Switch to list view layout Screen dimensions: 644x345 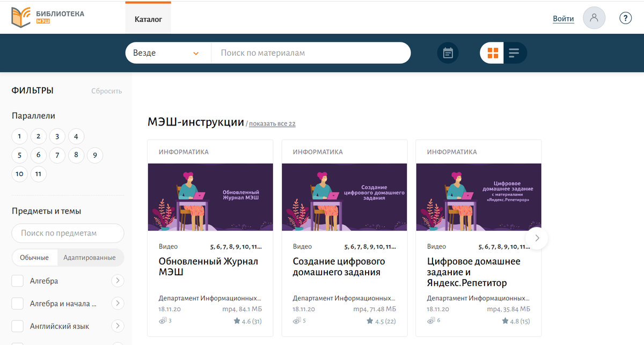(x=515, y=53)
